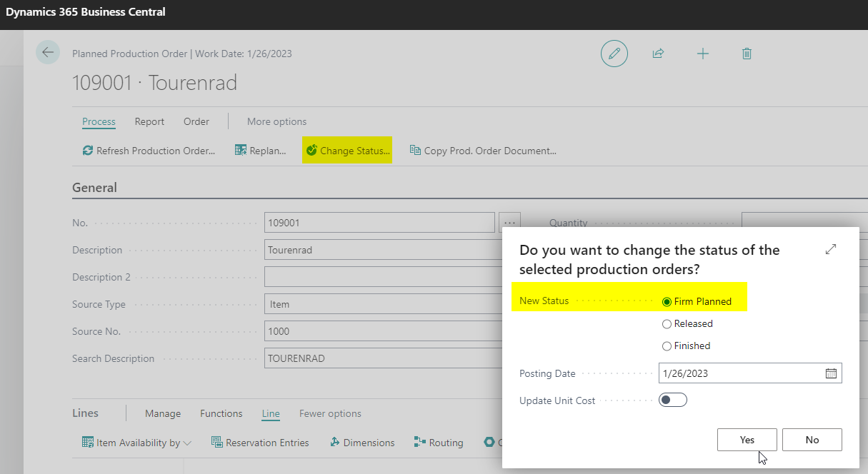This screenshot has height=474, width=868.
Task: Click the No. field containing 109001
Action: 379,223
